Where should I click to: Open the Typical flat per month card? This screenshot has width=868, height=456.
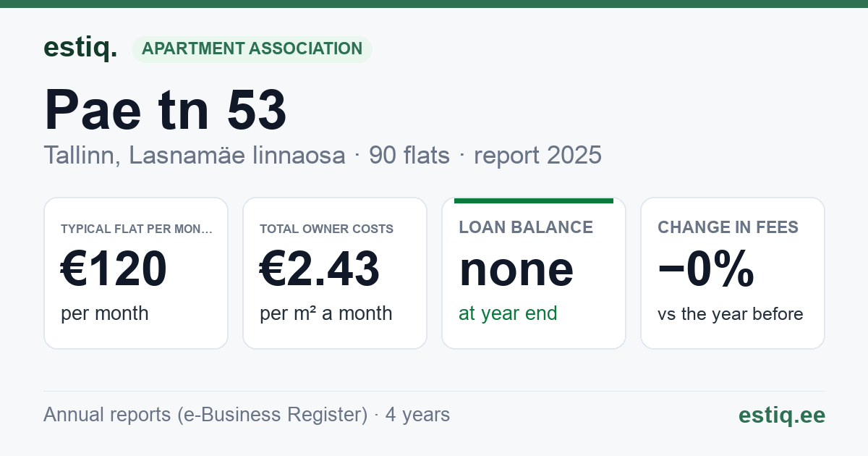(x=136, y=273)
